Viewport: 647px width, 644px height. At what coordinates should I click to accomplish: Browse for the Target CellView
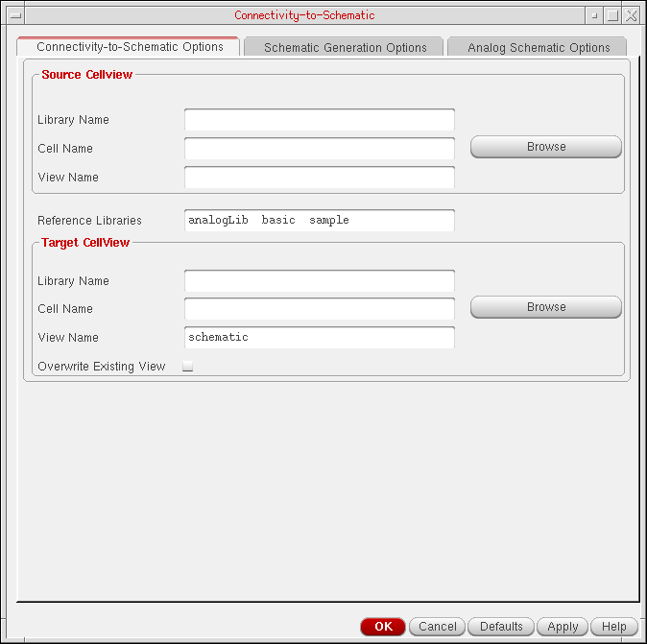tap(546, 307)
